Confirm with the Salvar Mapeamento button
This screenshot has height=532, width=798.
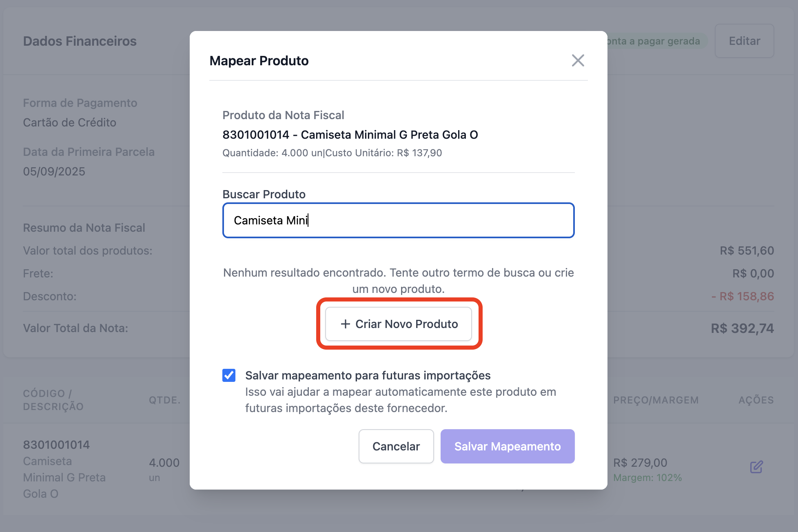pyautogui.click(x=507, y=446)
